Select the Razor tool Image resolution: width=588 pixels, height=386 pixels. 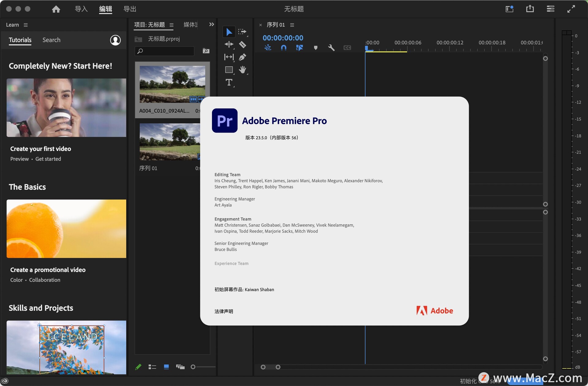click(243, 44)
